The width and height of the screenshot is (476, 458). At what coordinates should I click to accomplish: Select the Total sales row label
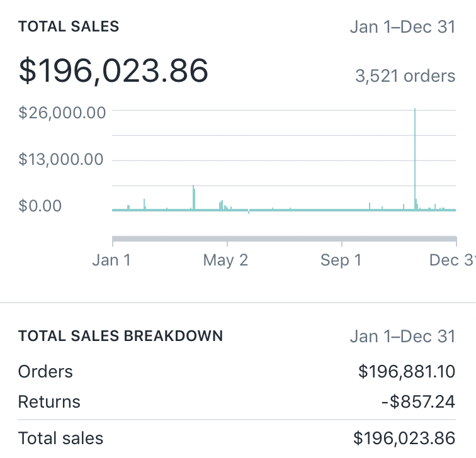point(60,438)
